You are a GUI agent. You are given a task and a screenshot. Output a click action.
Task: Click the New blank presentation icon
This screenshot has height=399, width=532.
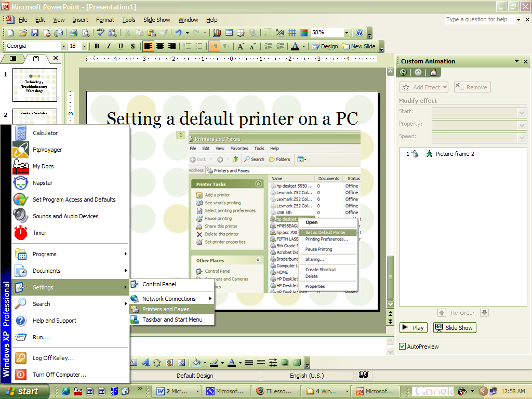point(10,33)
